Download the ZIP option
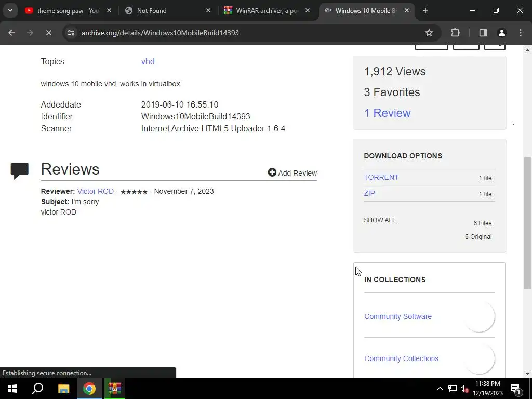532x399 pixels. click(369, 193)
